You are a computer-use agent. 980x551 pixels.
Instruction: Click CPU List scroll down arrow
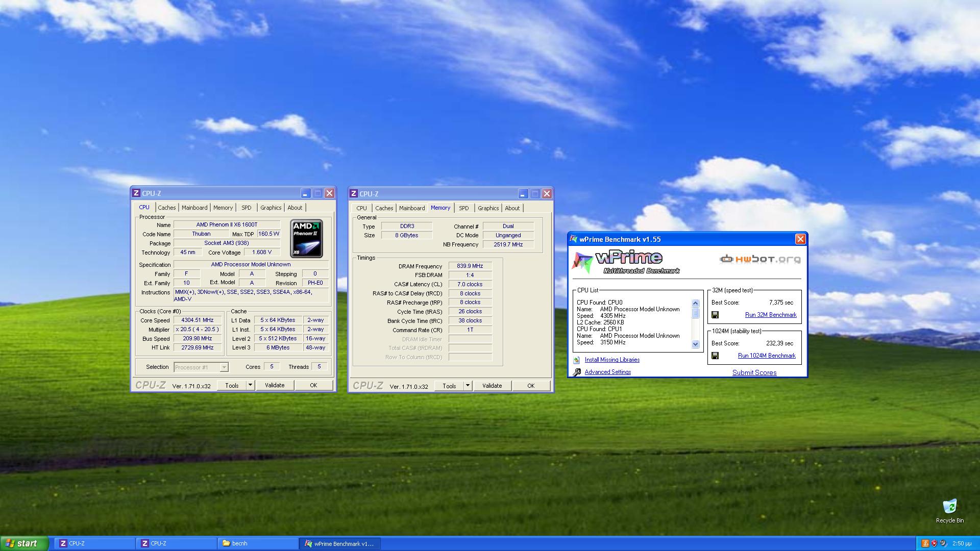click(695, 344)
